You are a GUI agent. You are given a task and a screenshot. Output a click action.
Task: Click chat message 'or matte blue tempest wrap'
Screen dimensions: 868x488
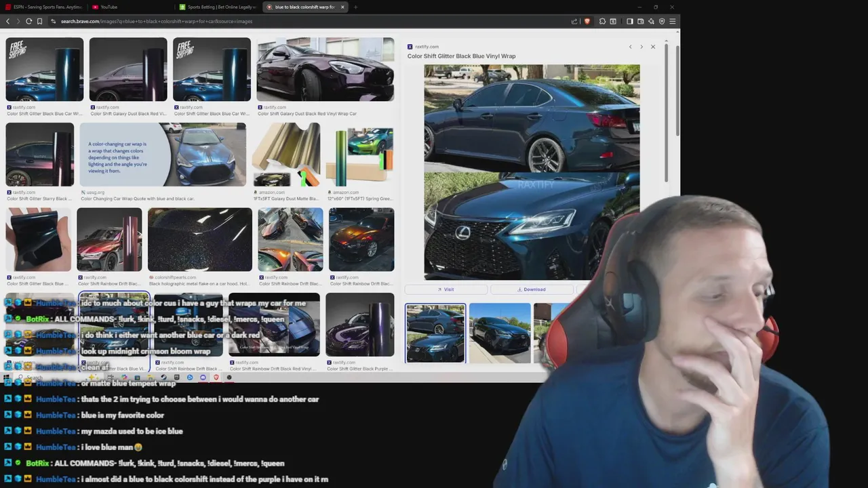pyautogui.click(x=128, y=384)
